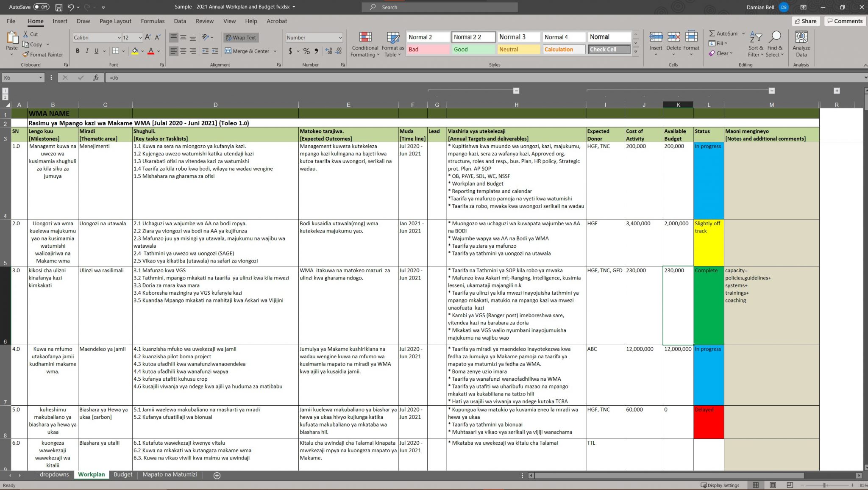Click the Share button
Viewport: 868px width, 490px height.
tap(806, 21)
